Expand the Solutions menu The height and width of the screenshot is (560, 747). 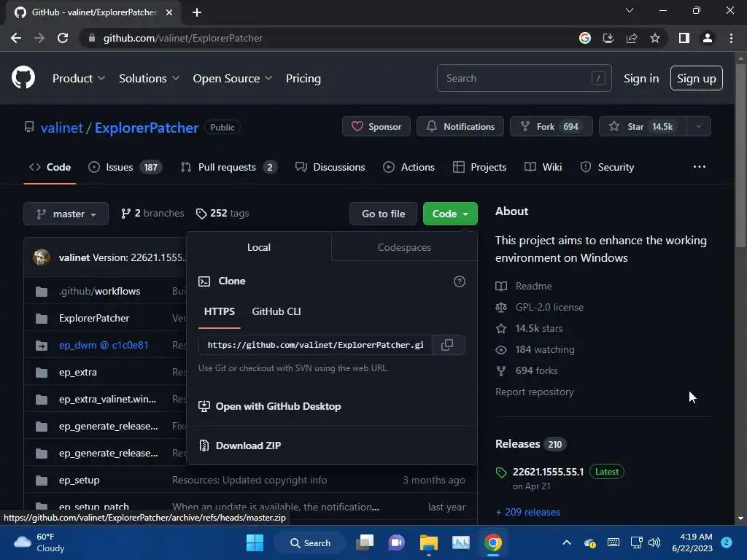pyautogui.click(x=149, y=78)
